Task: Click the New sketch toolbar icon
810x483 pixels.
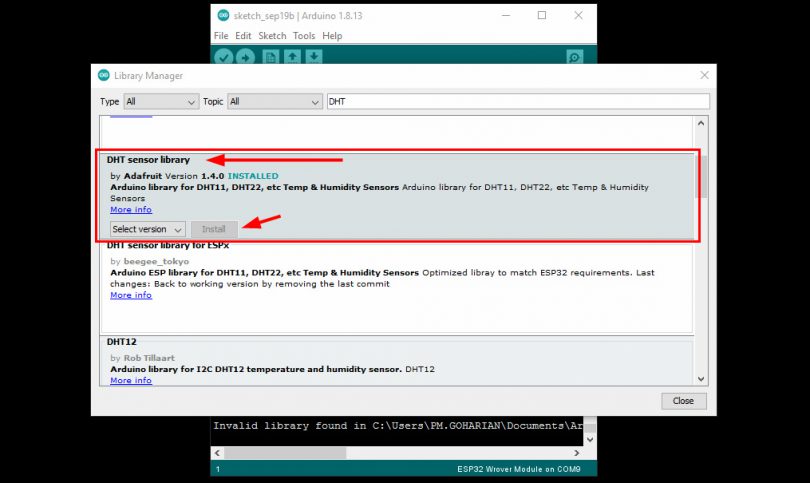Action: click(271, 57)
